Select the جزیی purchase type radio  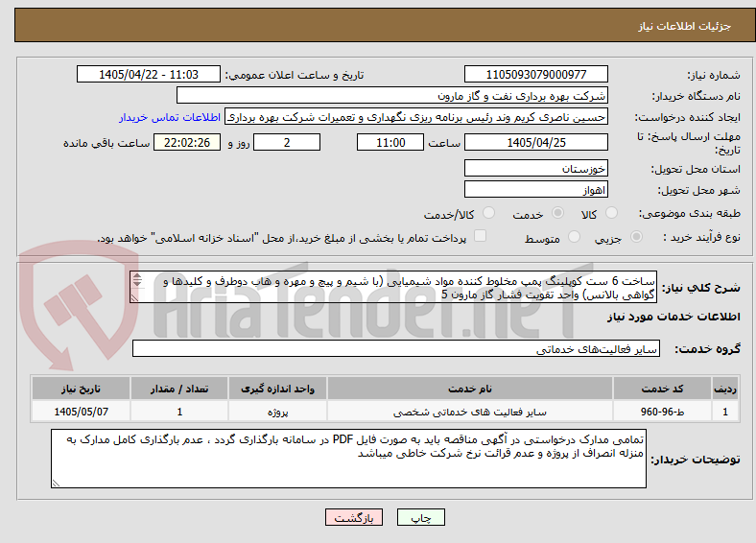636,236
